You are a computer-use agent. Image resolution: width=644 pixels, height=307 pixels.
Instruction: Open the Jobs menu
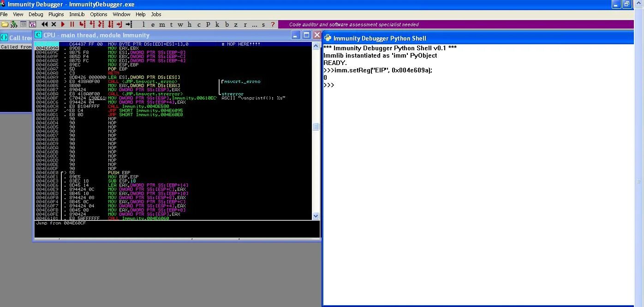(x=156, y=14)
